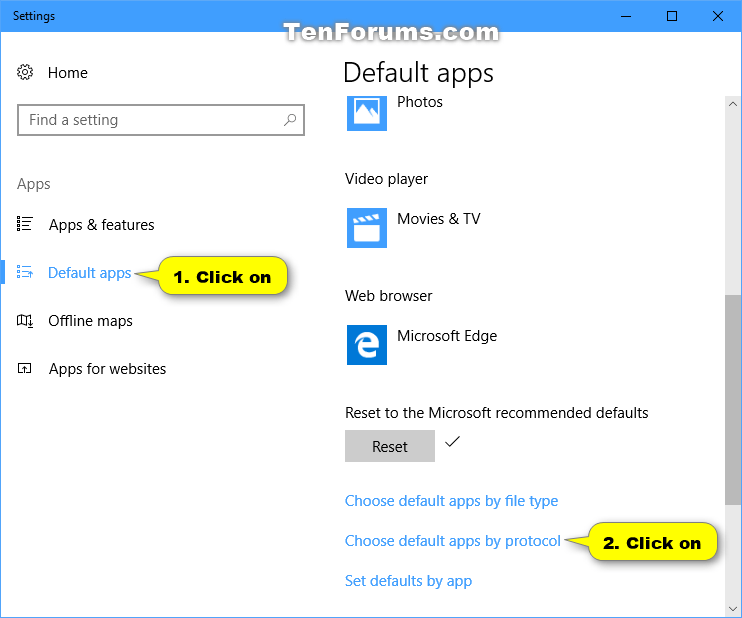The width and height of the screenshot is (742, 618).
Task: Click the Microsoft Edge app icon
Action: point(367,344)
